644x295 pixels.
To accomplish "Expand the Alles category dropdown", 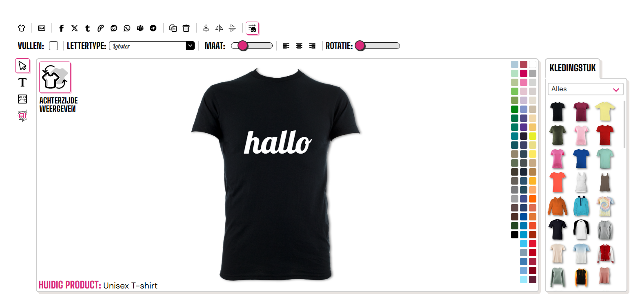I will click(586, 89).
